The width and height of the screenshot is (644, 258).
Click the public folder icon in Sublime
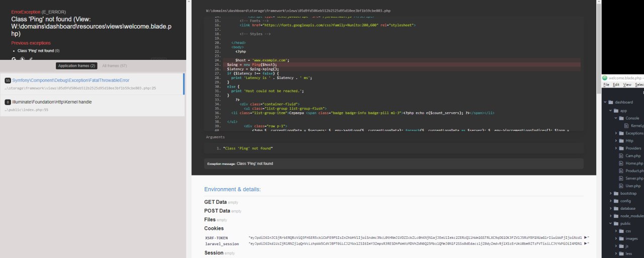[617, 224]
